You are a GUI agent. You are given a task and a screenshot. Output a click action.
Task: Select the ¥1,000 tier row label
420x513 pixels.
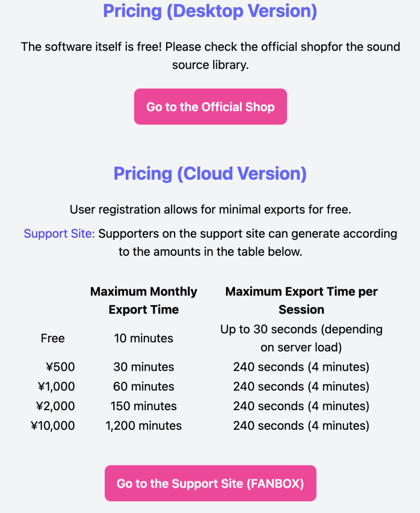coord(56,387)
